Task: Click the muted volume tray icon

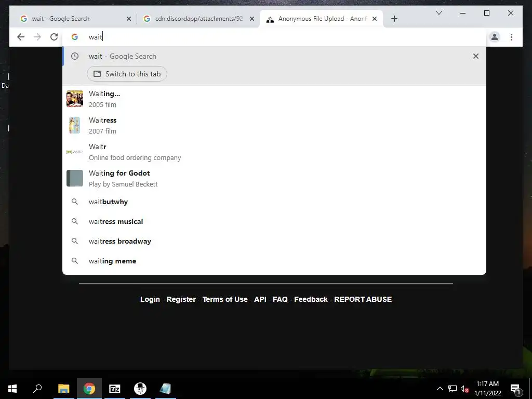Action: click(465, 389)
